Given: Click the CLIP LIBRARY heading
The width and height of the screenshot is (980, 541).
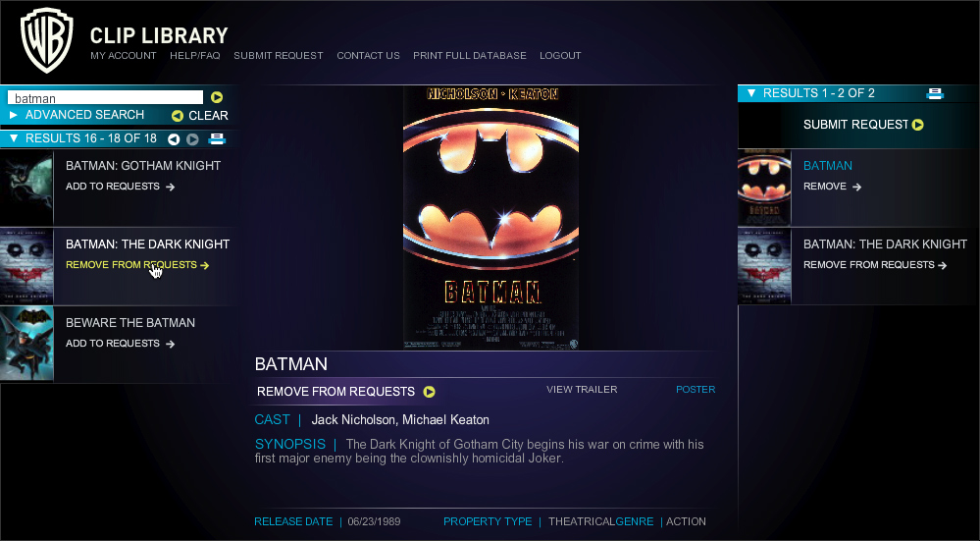Looking at the screenshot, I should [159, 35].
